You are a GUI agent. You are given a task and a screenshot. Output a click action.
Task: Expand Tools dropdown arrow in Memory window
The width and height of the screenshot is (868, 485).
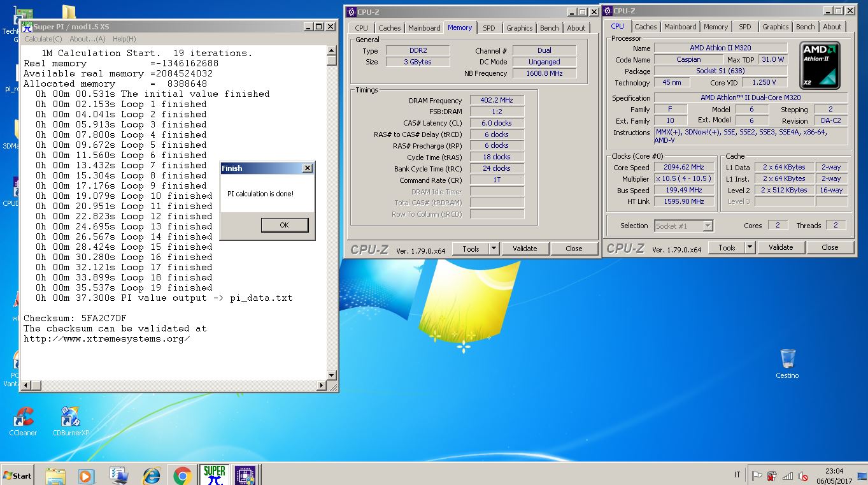pyautogui.click(x=494, y=249)
